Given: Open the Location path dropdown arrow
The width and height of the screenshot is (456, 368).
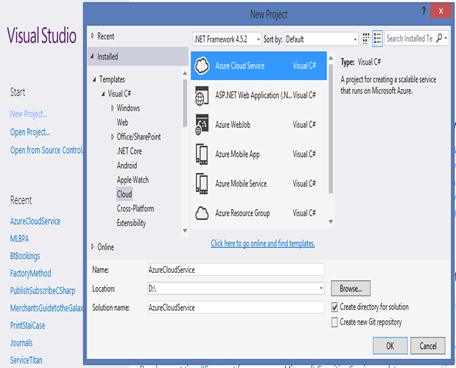Looking at the screenshot, I should [321, 288].
